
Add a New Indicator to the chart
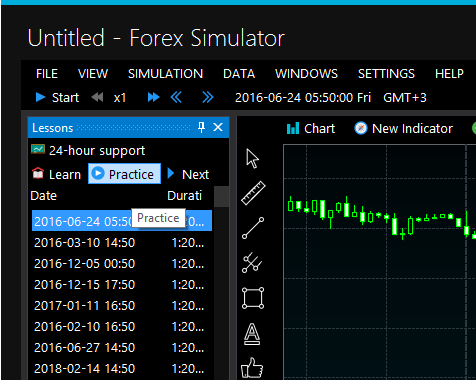click(404, 128)
